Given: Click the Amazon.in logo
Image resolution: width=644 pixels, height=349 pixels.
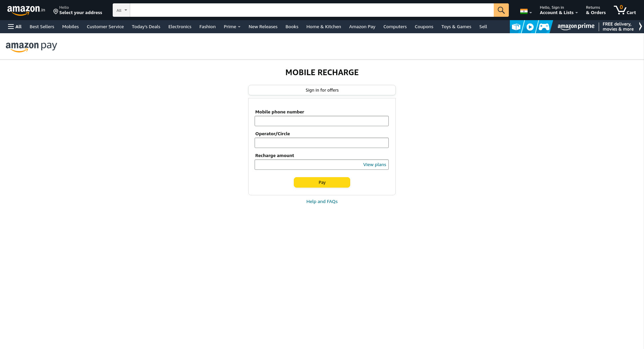Looking at the screenshot, I should click(26, 10).
